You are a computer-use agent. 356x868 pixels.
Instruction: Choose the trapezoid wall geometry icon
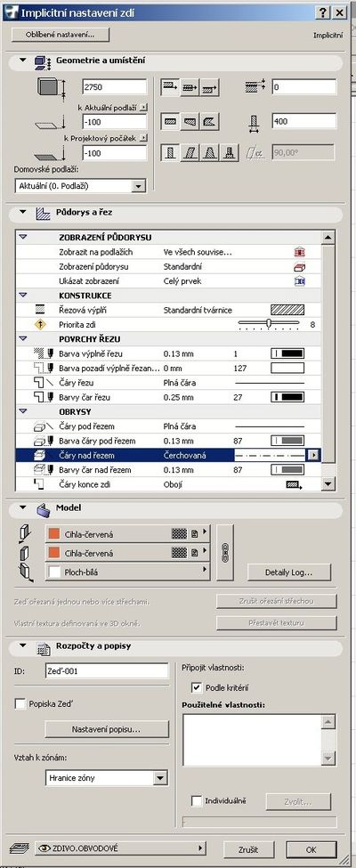point(190,120)
